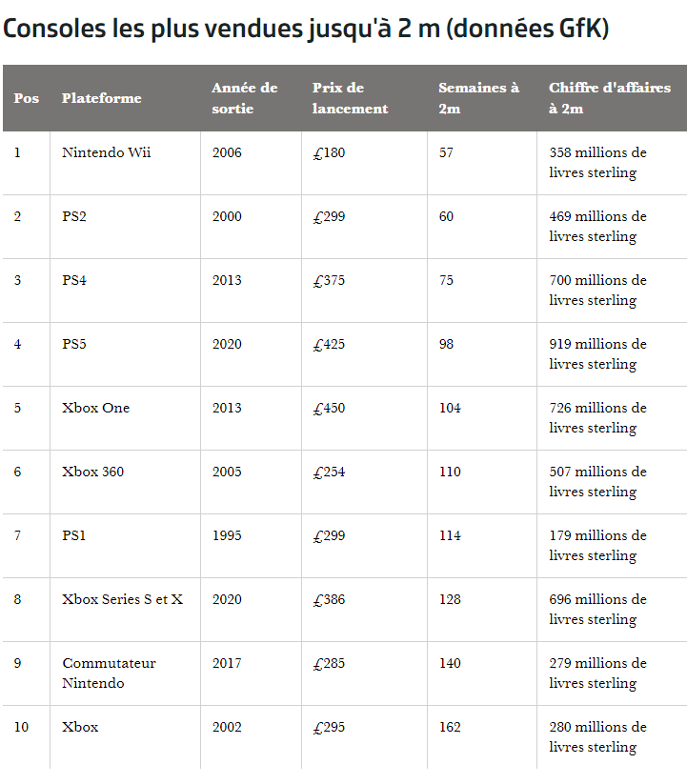
Task: Click the table title heading
Action: [306, 29]
